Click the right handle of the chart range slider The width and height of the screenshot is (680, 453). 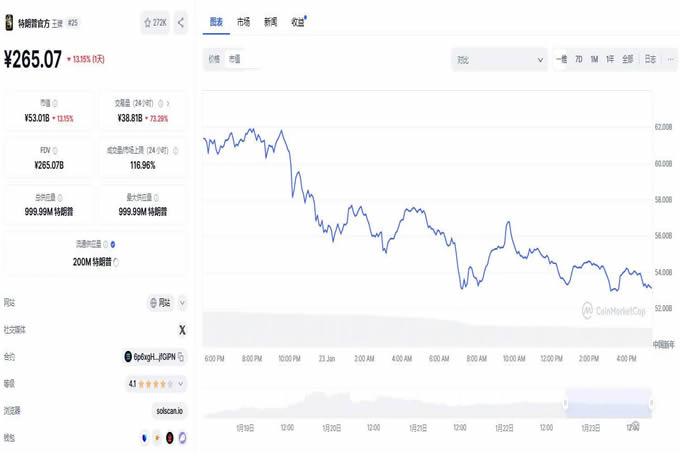pyautogui.click(x=651, y=403)
